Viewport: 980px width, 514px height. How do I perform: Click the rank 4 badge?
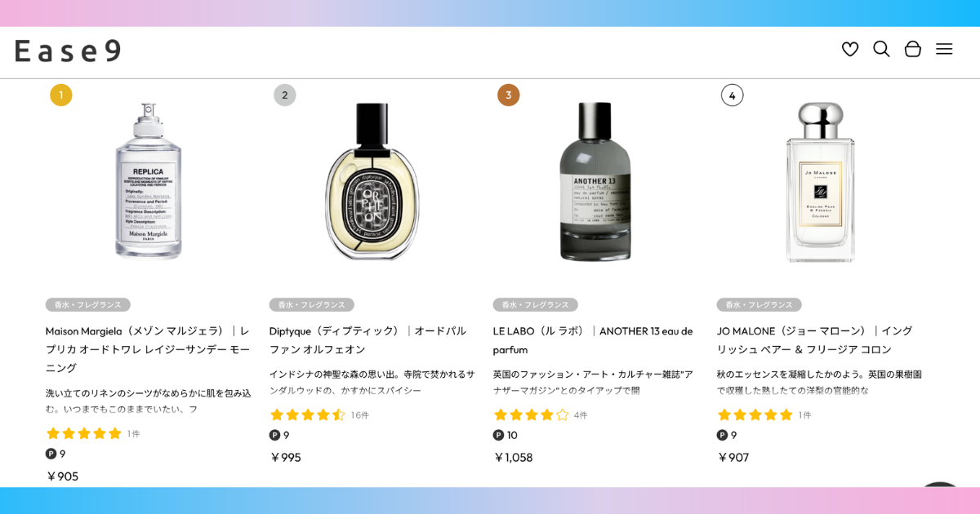click(732, 95)
